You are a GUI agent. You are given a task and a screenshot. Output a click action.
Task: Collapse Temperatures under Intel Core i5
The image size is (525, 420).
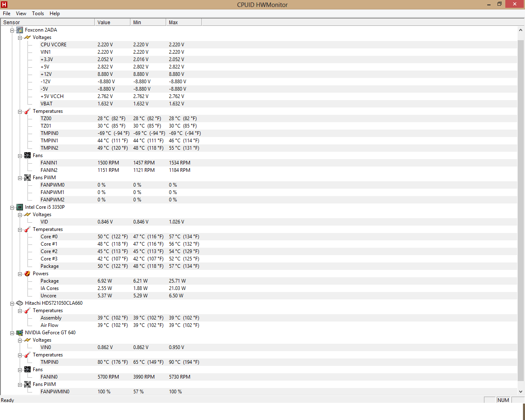tap(20, 230)
